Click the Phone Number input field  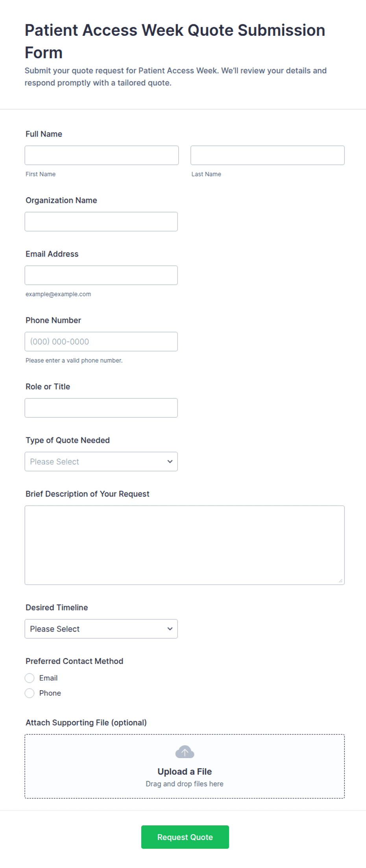click(101, 341)
